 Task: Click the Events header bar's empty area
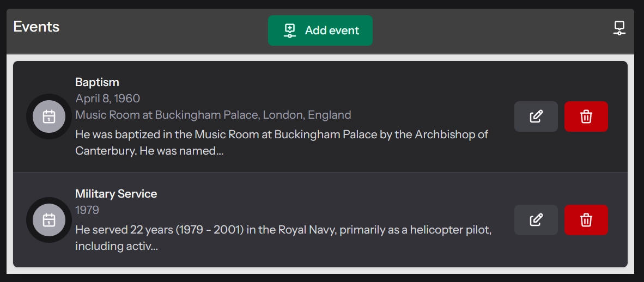pyautogui.click(x=479, y=30)
